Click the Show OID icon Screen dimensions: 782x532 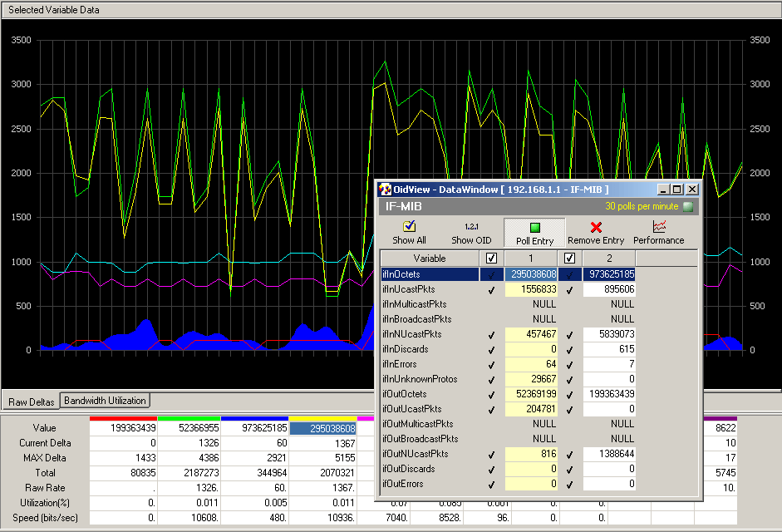point(471,226)
